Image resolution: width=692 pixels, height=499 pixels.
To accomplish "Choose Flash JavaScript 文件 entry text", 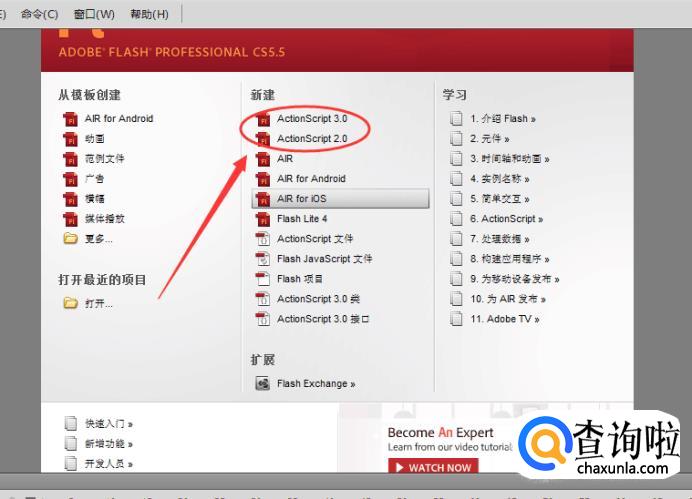I will coord(324,259).
